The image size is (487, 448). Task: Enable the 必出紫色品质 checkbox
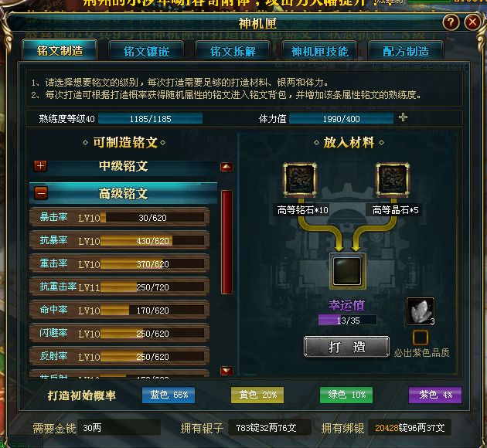[421, 338]
